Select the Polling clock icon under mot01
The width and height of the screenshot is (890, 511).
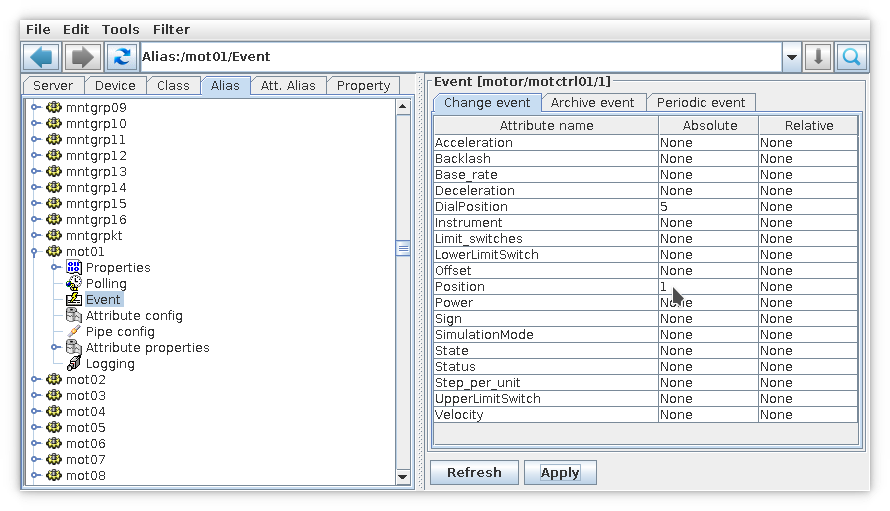pos(74,283)
